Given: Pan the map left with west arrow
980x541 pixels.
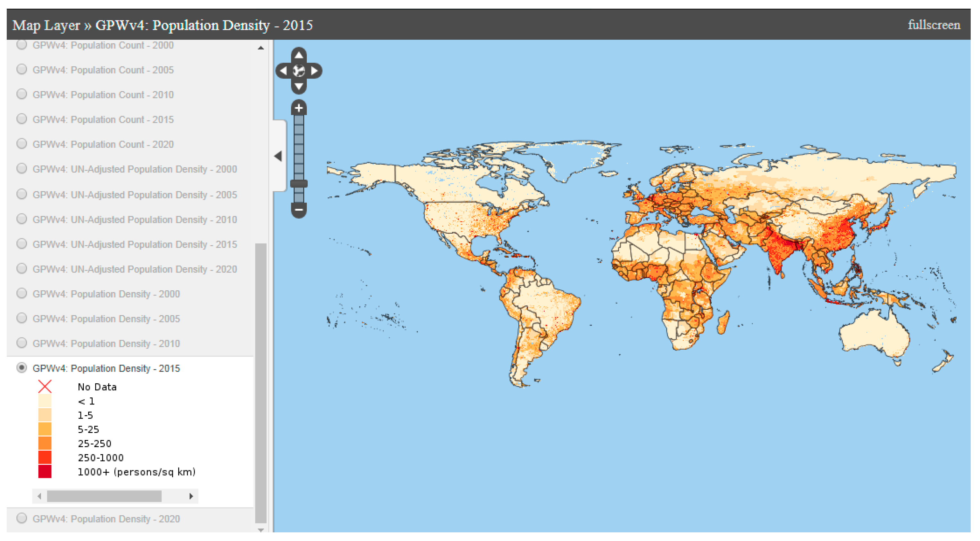Looking at the screenshot, I should (x=283, y=71).
